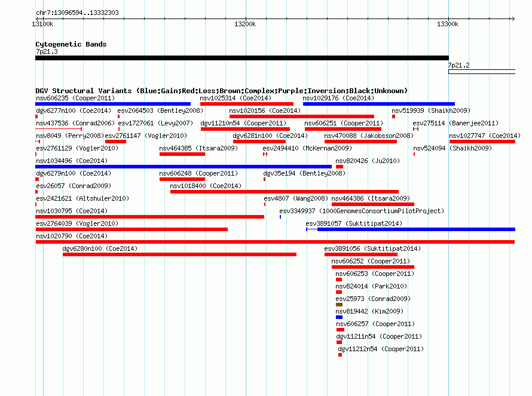532x396 pixels.
Task: Select esv1727061 (Levy2007) label
Action: pos(155,123)
